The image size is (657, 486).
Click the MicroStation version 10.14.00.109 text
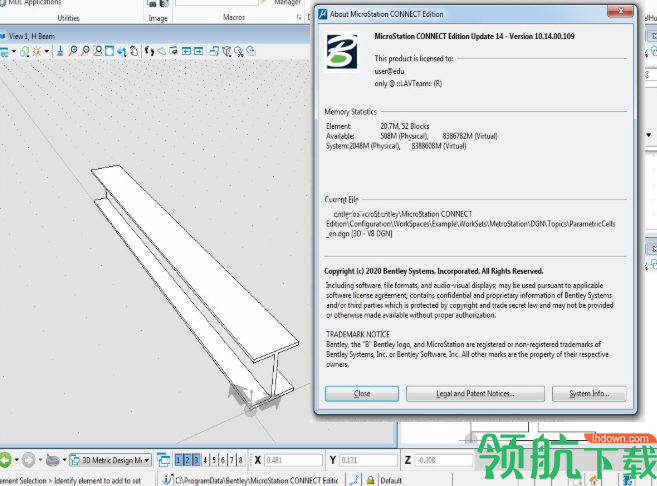coord(474,36)
